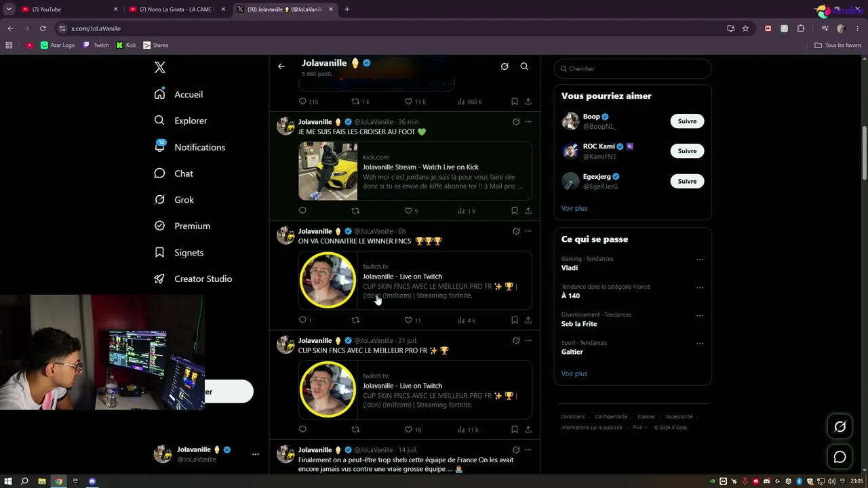This screenshot has height=488, width=868.
Task: Open the kick.com card's yellow car thumbnail
Action: tap(328, 171)
